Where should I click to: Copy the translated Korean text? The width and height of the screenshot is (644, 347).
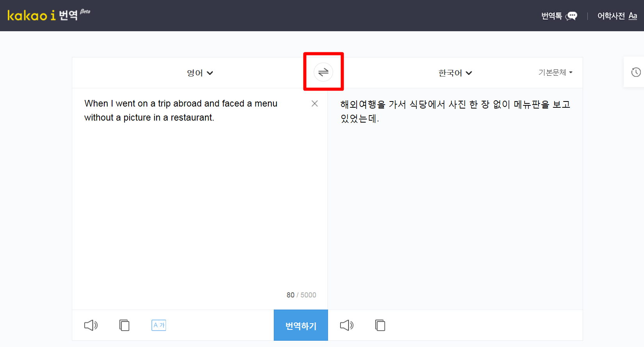click(380, 325)
